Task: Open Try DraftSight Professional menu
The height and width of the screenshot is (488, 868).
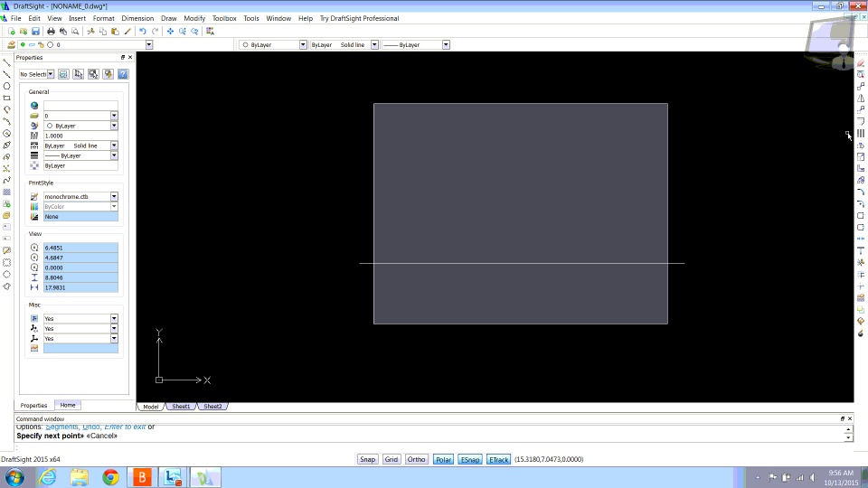Action: [359, 18]
